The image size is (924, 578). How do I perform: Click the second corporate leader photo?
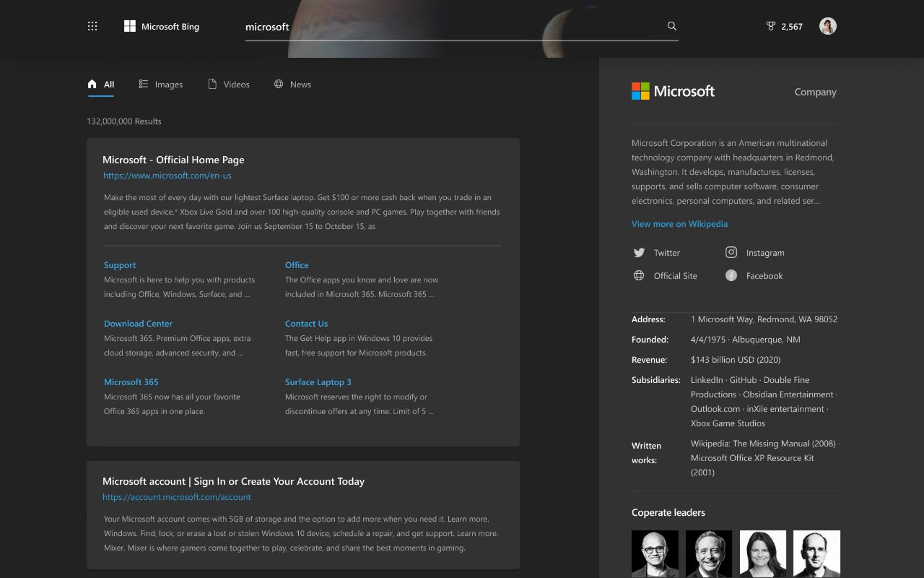pyautogui.click(x=709, y=554)
